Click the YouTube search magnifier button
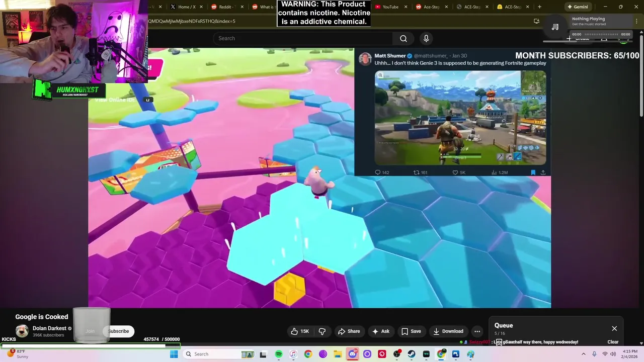Screen dimensions: 644x362 pyautogui.click(x=403, y=38)
